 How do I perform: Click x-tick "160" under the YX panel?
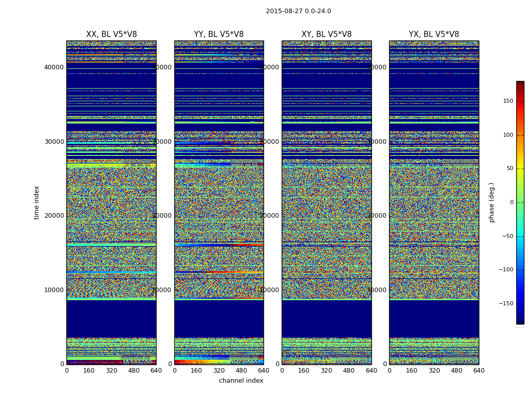(411, 371)
